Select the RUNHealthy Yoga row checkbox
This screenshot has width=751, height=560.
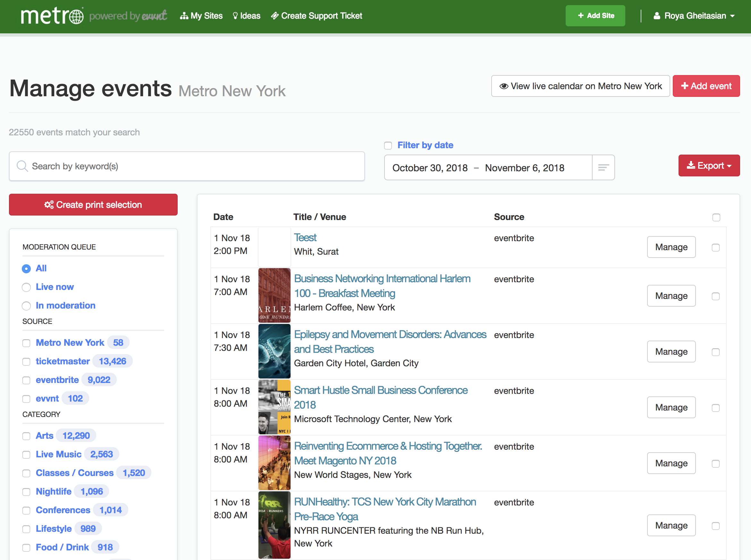715,526
